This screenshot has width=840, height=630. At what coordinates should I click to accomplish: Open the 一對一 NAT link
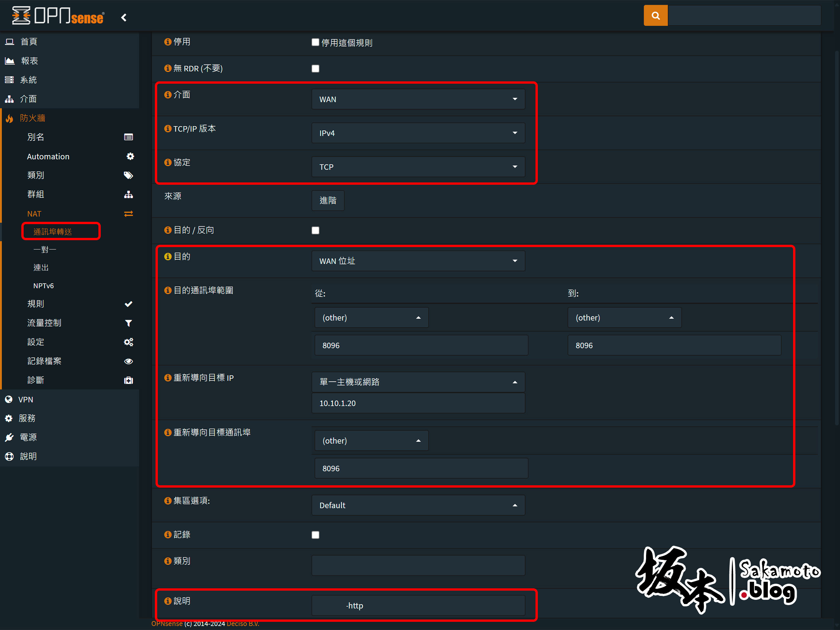point(45,249)
